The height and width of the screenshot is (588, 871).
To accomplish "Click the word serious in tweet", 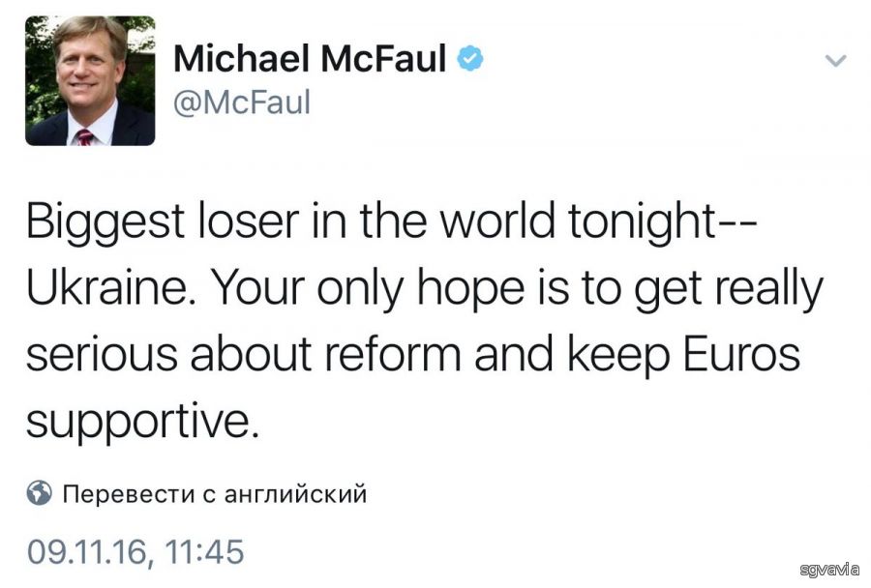I will click(102, 354).
